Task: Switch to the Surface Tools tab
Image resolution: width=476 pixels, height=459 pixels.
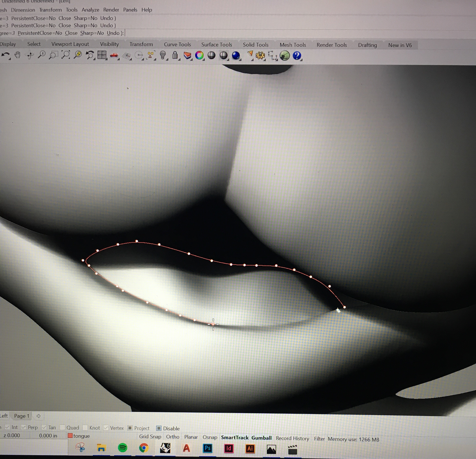Action: [216, 45]
